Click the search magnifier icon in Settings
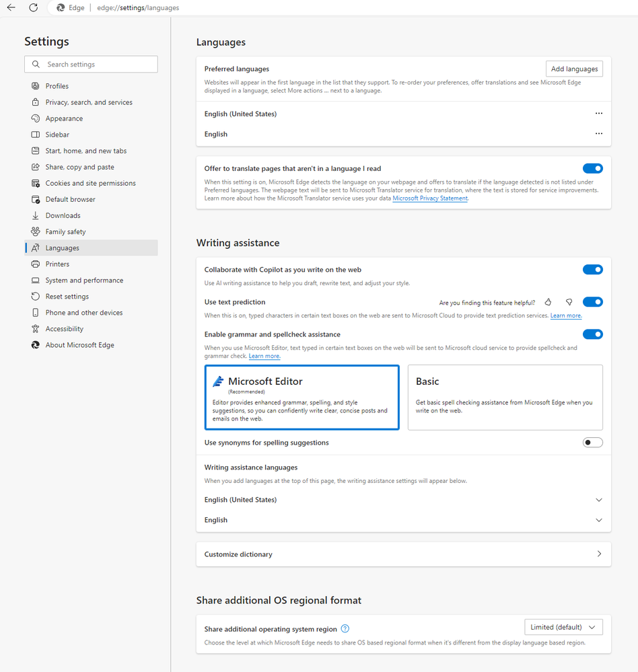638x672 pixels. [36, 65]
